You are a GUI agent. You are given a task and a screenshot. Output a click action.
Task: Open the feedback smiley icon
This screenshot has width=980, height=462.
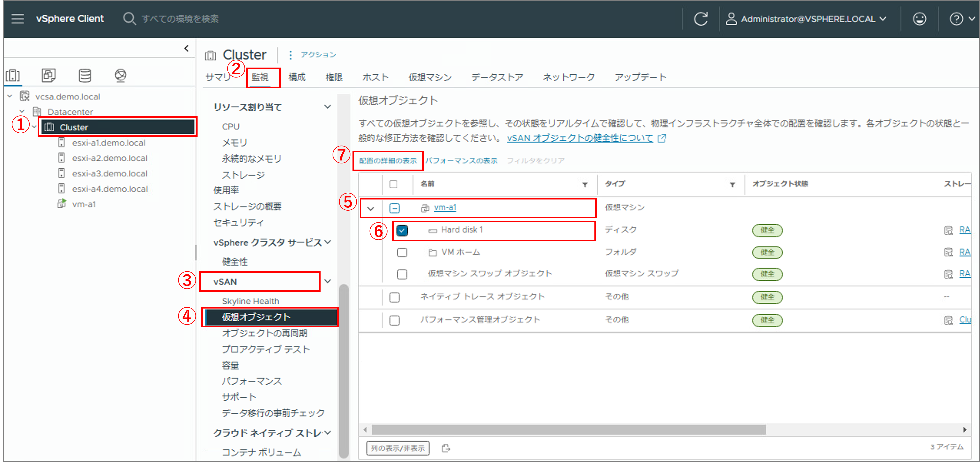pos(919,19)
